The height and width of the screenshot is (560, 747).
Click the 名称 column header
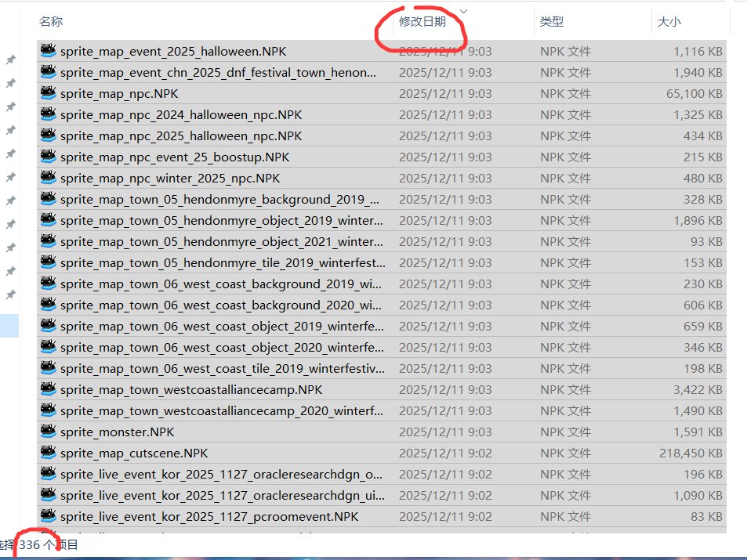pos(51,22)
